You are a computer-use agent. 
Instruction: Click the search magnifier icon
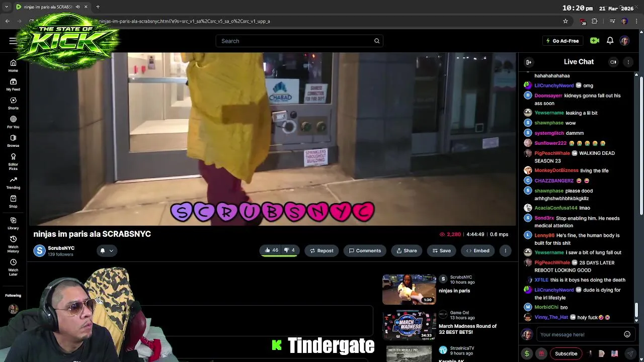pos(377,41)
